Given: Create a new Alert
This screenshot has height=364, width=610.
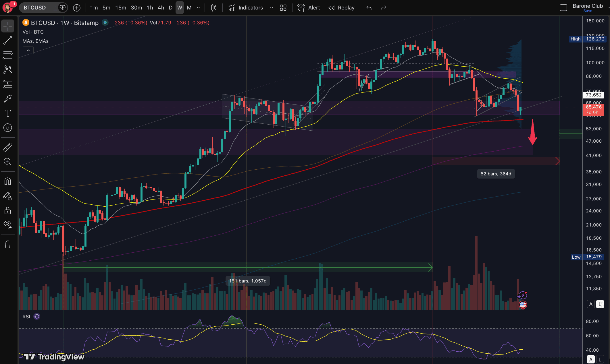Looking at the screenshot, I should [309, 8].
